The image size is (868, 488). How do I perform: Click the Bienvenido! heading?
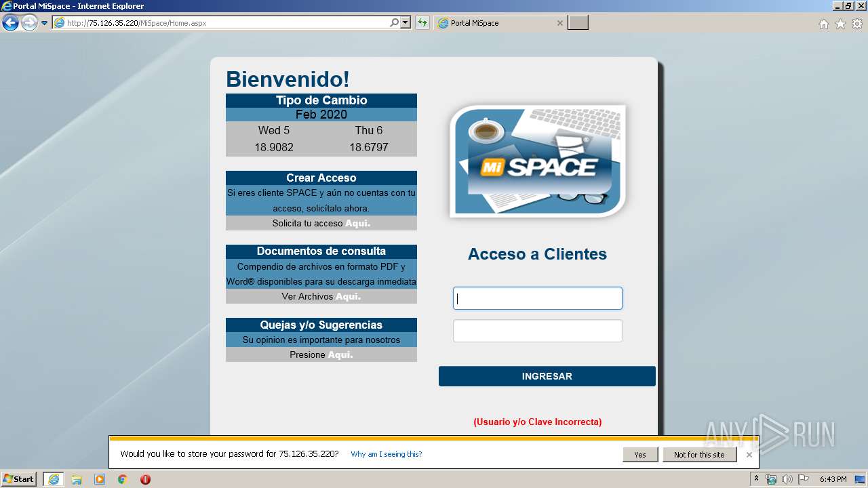288,79
